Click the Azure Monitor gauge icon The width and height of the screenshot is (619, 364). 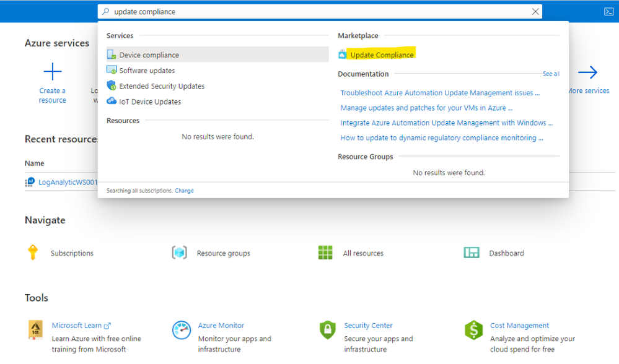pos(182,330)
